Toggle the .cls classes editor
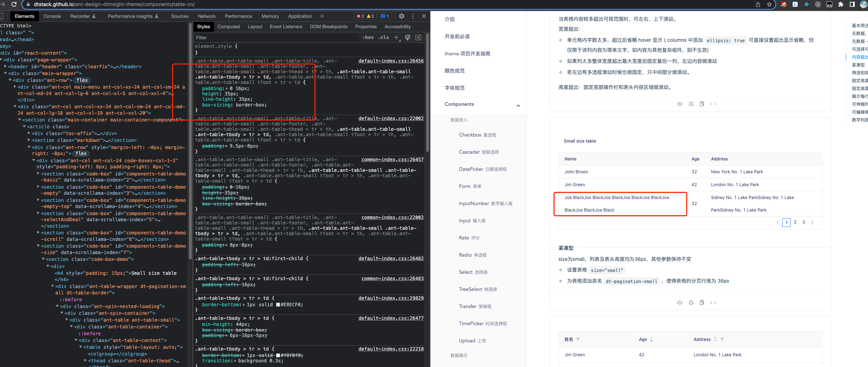The height and width of the screenshot is (367, 868). 383,37
